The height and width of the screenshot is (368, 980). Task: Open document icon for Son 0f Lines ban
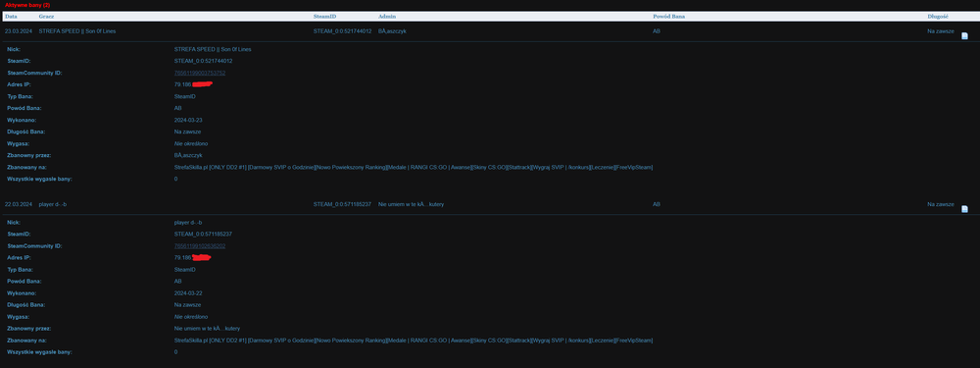coord(964,35)
